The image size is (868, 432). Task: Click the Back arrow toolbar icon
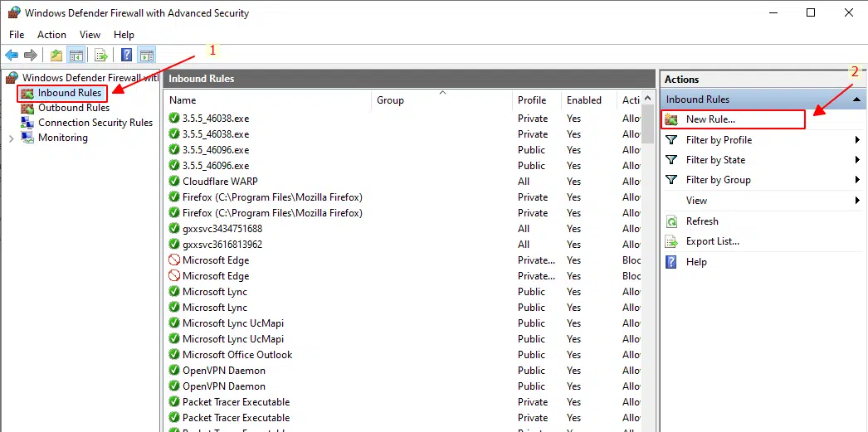click(12, 56)
